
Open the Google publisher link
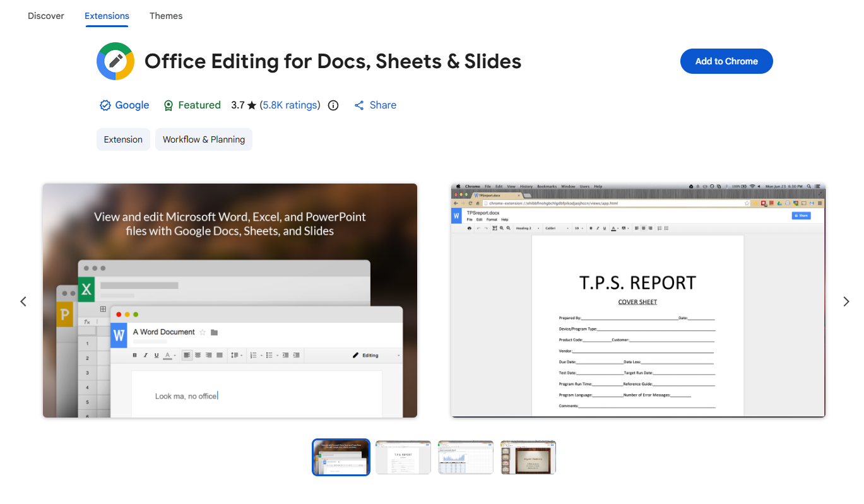[x=132, y=105]
